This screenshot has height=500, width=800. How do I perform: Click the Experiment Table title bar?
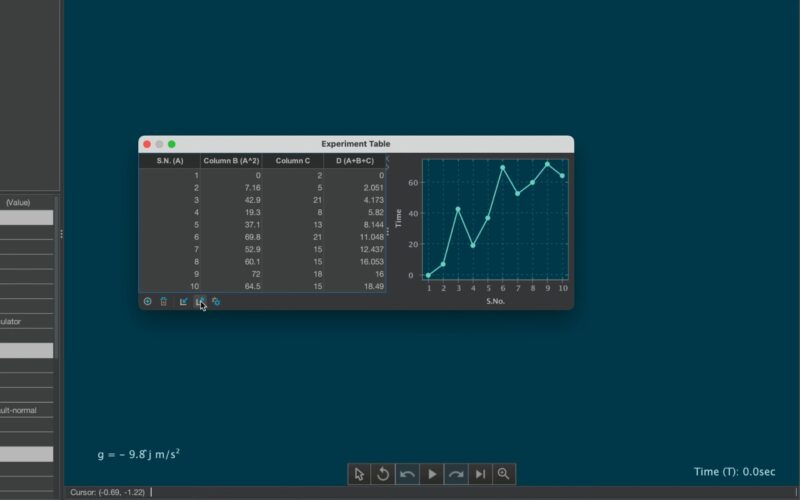coord(356,144)
